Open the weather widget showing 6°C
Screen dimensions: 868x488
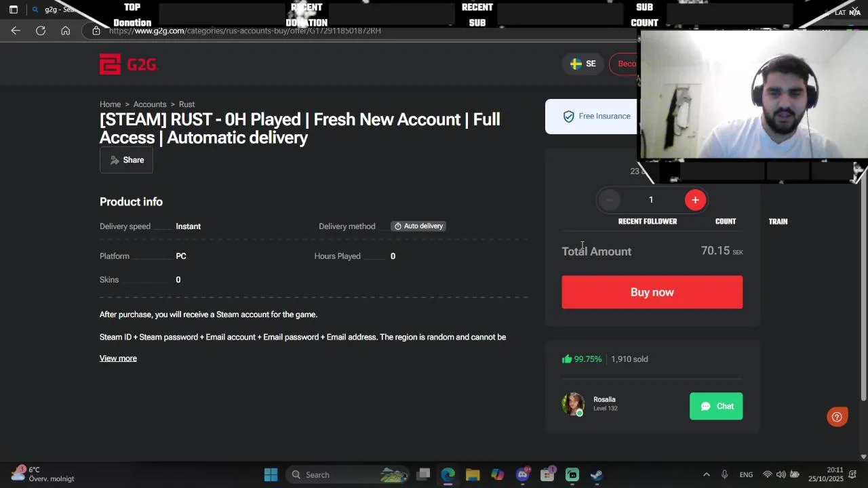point(42,474)
